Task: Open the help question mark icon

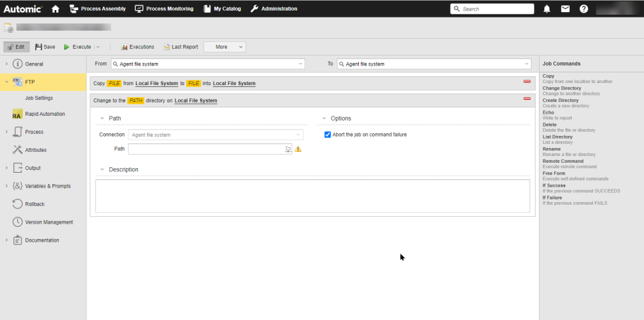Action: pos(584,9)
